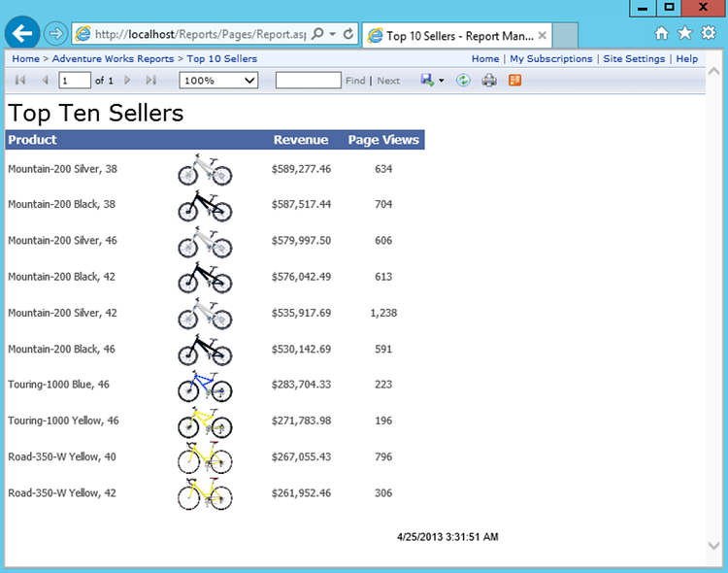Image resolution: width=728 pixels, height=573 pixels.
Task: Select the Touring-1000 Blue, 46 product name
Action: (58, 385)
